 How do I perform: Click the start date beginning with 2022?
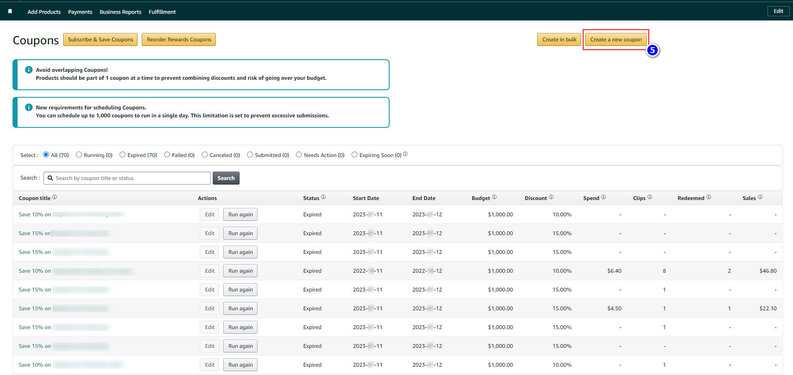click(368, 271)
